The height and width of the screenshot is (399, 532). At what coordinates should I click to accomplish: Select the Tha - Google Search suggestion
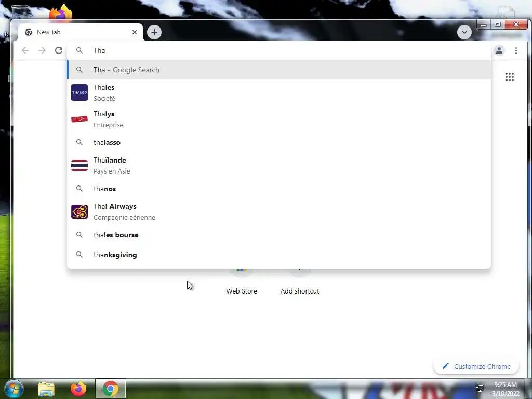tap(279, 70)
